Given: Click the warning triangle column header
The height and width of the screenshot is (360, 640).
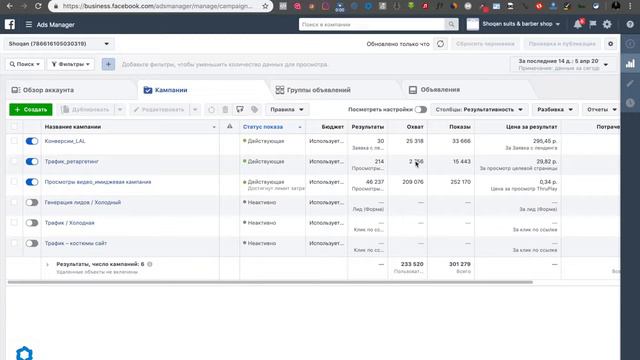Looking at the screenshot, I should click(x=230, y=127).
